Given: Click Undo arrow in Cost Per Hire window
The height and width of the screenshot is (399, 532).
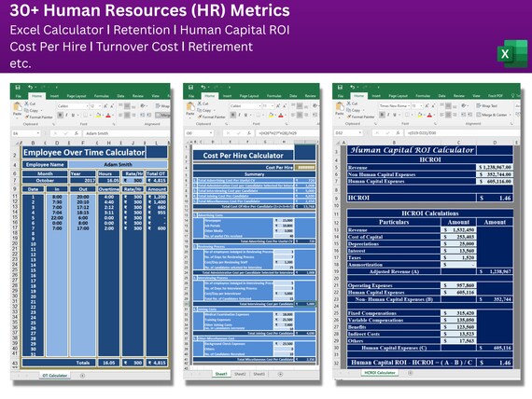Looking at the screenshot, I should 203,87.
